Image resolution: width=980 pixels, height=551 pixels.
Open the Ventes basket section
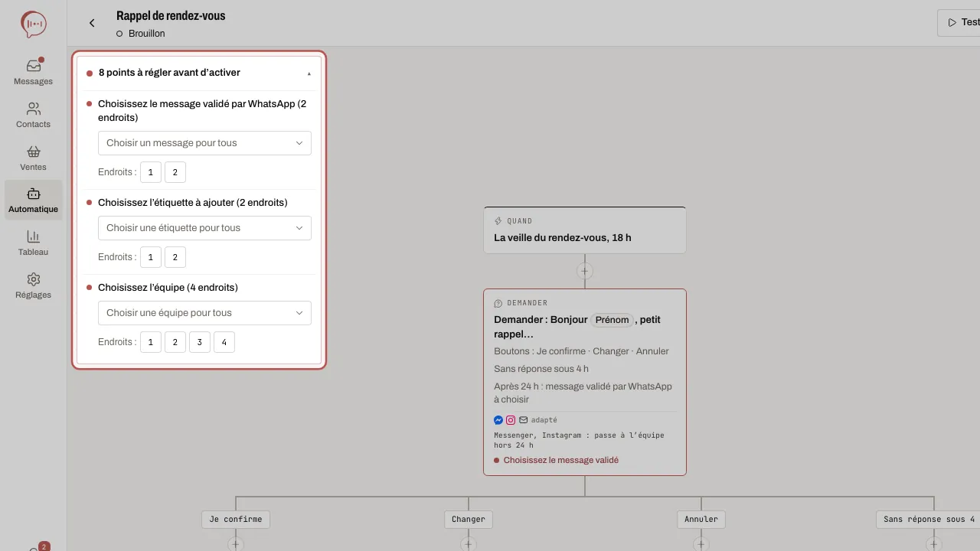click(x=34, y=158)
